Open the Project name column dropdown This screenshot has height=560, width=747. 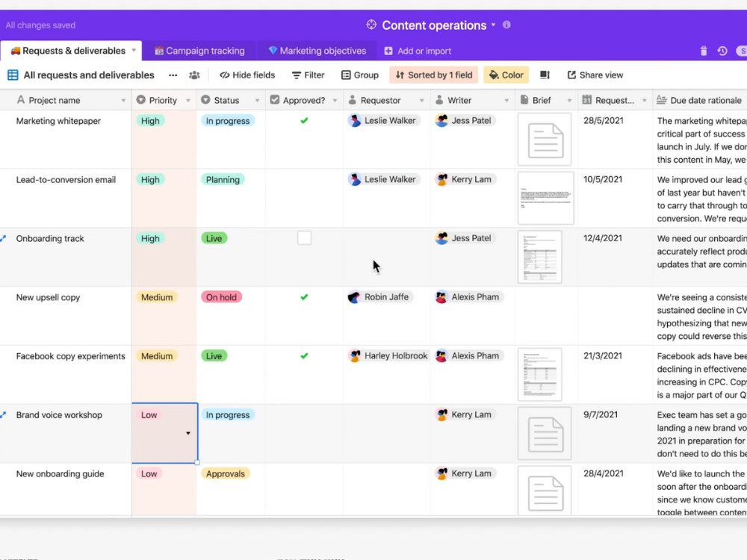click(x=123, y=101)
